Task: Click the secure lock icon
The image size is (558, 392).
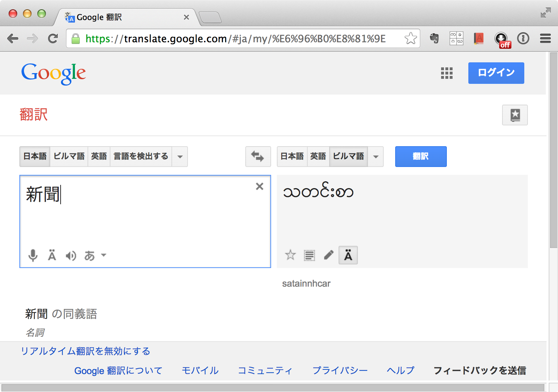Action: tap(76, 39)
